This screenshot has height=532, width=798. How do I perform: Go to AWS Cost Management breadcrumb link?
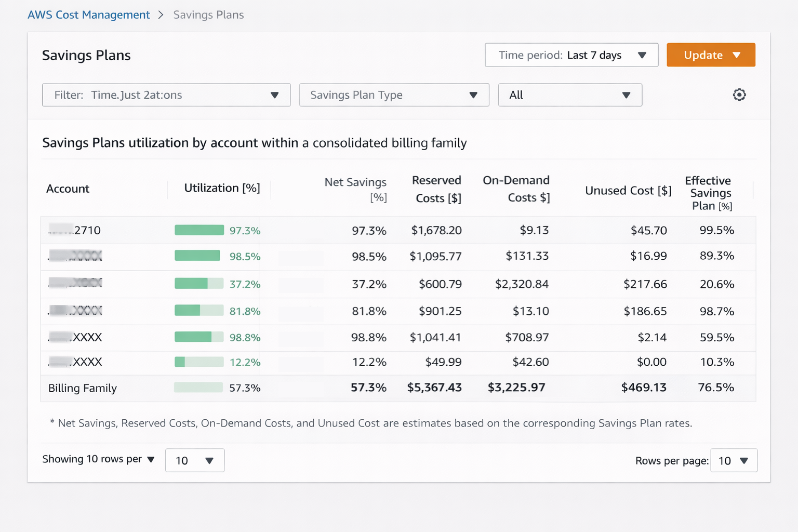click(89, 15)
